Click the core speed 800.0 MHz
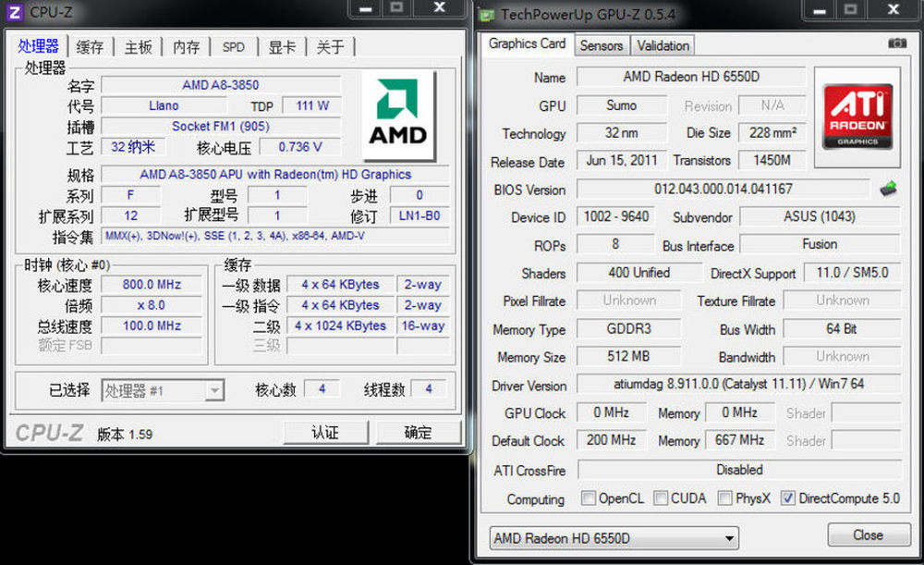924x565 pixels. tap(152, 284)
